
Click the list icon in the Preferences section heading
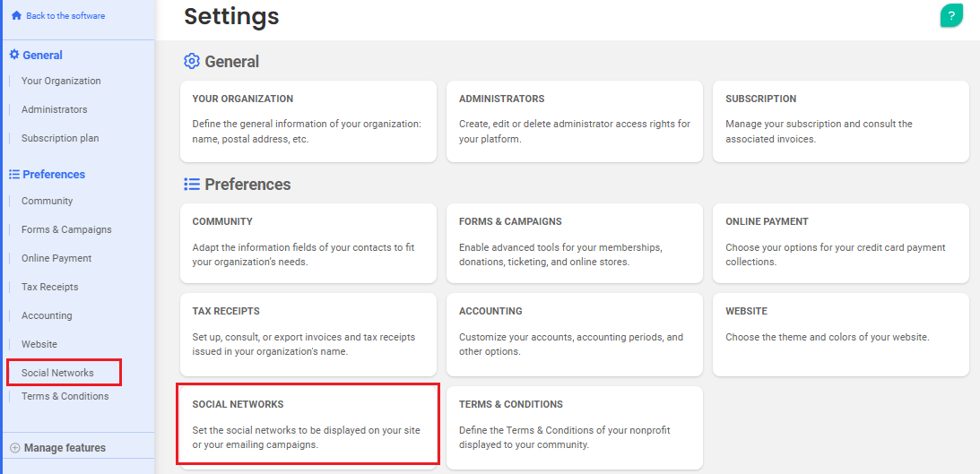point(191,185)
